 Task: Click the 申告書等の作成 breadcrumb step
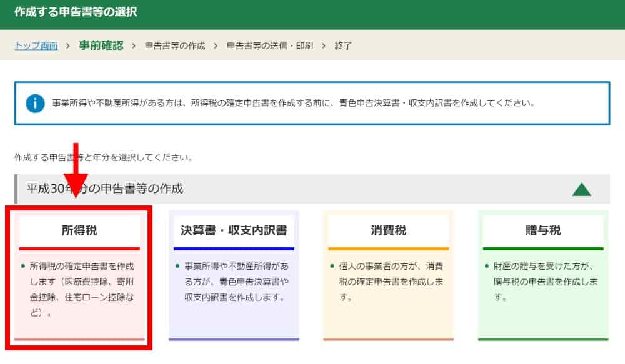tap(175, 46)
